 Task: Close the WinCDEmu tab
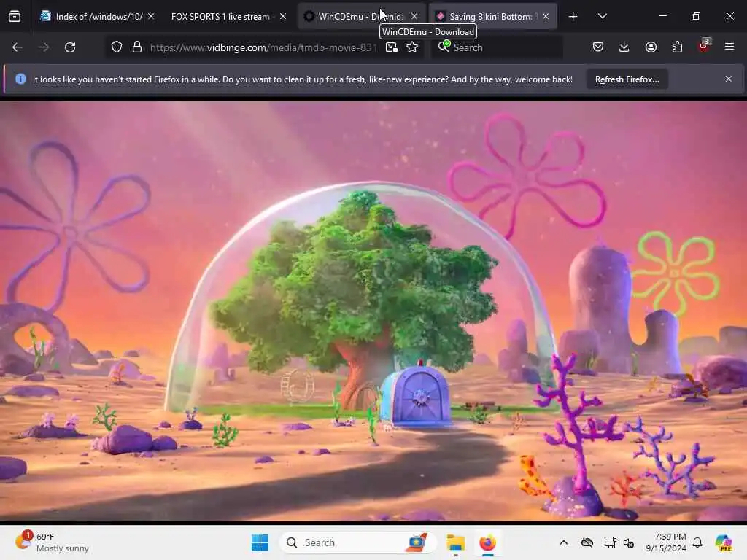pos(414,16)
